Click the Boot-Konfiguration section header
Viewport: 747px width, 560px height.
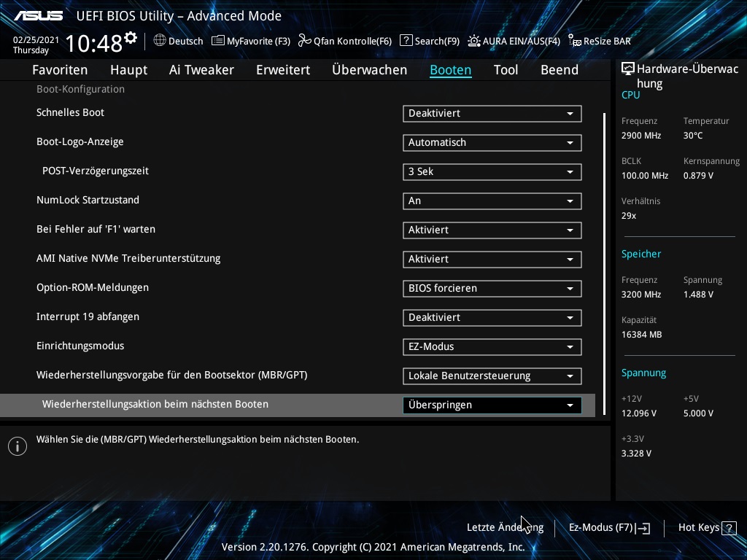[80, 89]
